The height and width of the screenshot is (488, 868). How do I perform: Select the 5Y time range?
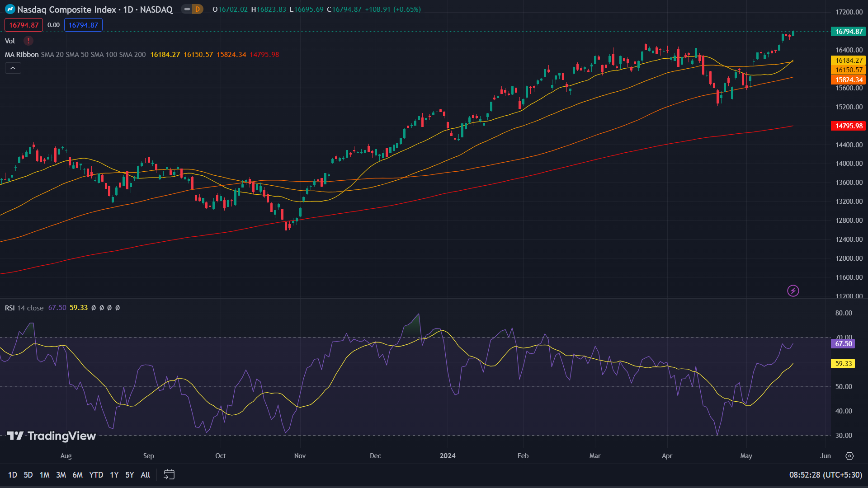click(130, 475)
